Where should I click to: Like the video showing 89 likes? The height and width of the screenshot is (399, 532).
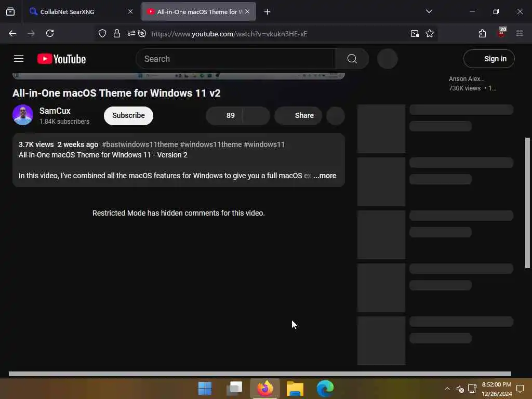(224, 115)
